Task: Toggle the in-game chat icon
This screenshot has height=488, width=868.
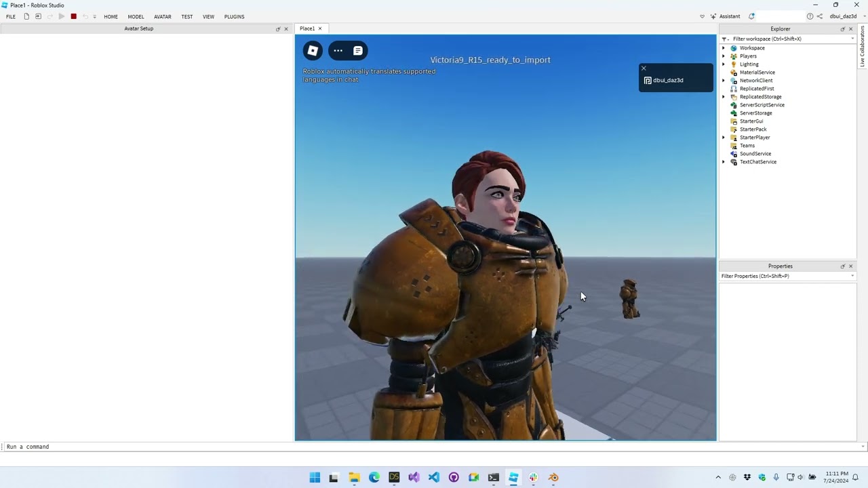Action: coord(358,50)
